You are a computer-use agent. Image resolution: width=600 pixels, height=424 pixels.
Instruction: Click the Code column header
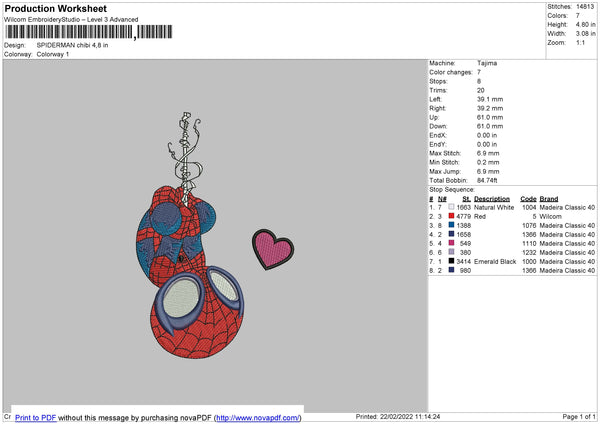[528, 199]
